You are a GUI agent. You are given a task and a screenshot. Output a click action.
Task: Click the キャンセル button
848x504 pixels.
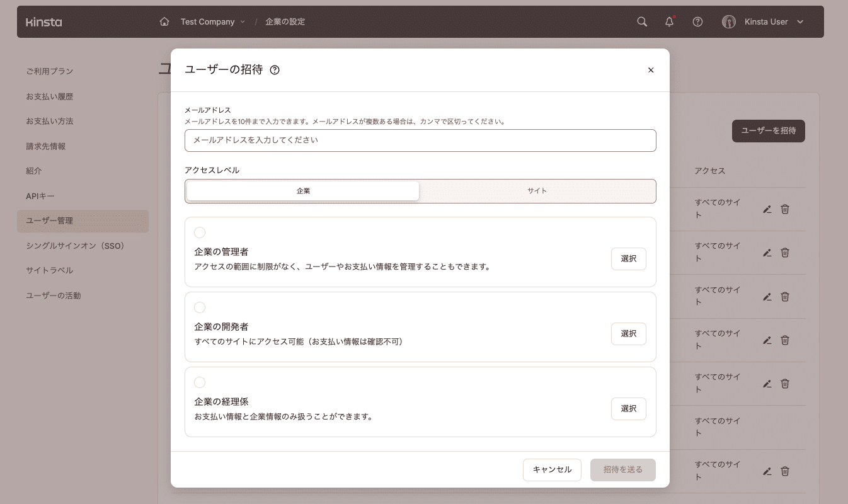[552, 470]
